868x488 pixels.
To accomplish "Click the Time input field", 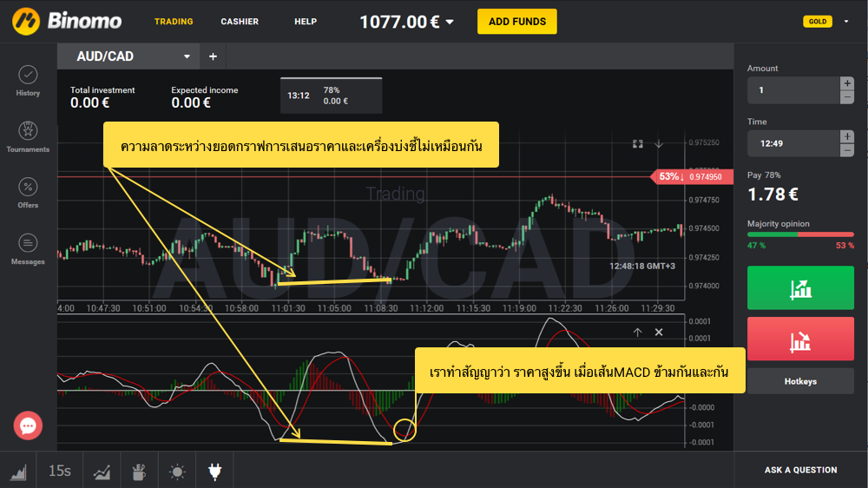I will pyautogui.click(x=792, y=143).
